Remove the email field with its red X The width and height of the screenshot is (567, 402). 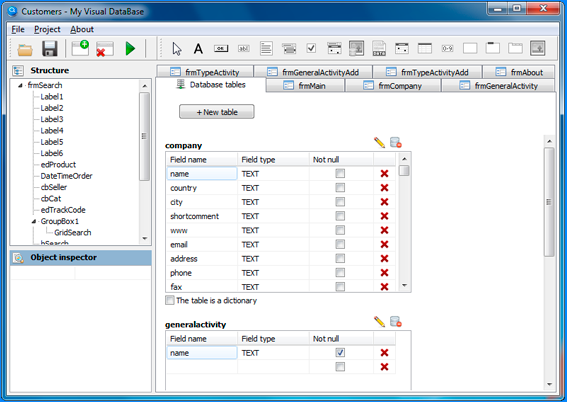click(x=384, y=244)
